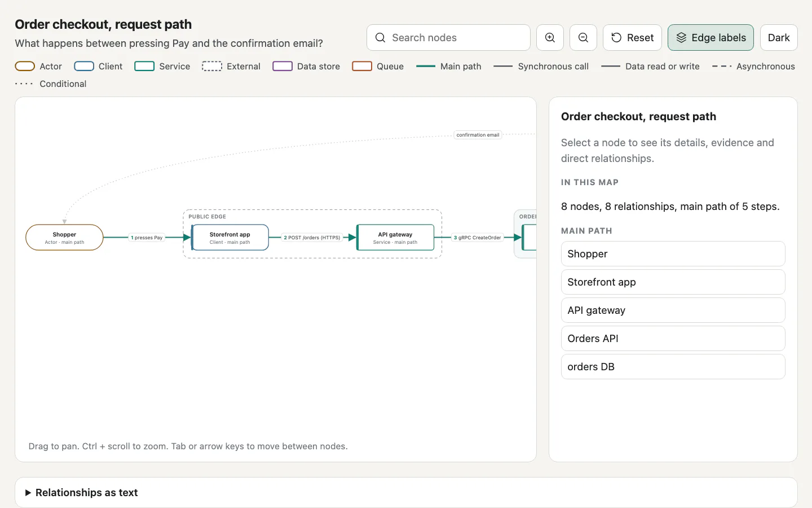This screenshot has width=812, height=508.
Task: Click the Queue legend swatch
Action: [x=362, y=66]
